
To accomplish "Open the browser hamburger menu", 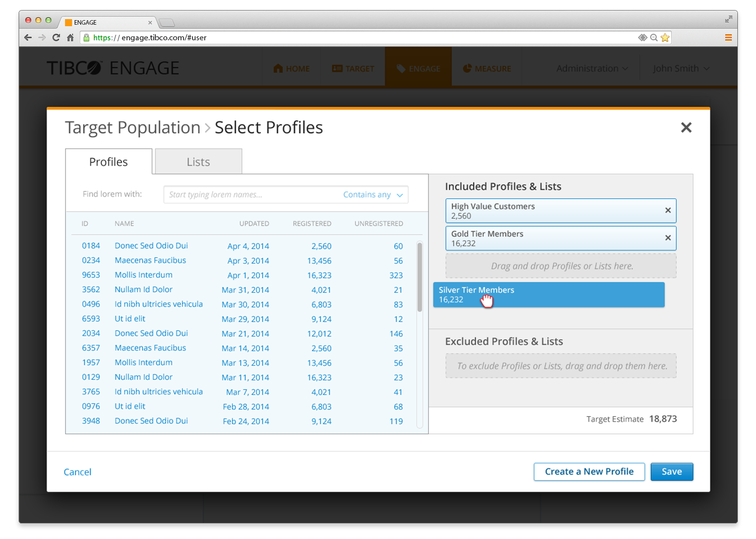I will [728, 37].
